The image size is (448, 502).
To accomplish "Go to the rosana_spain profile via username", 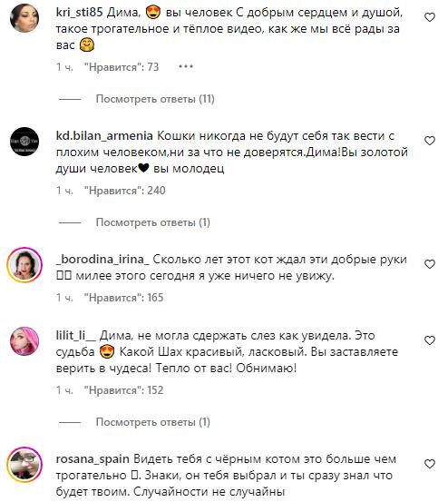I will (x=93, y=459).
